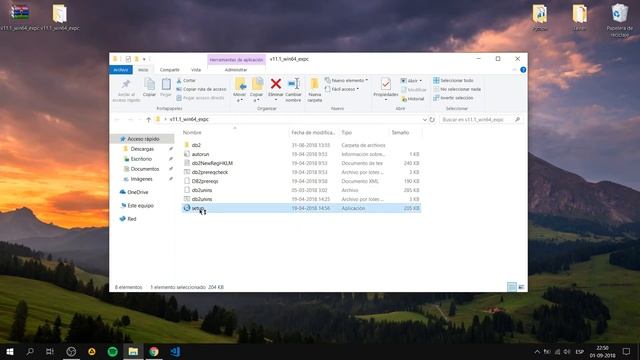Screen dimensions: 640x360
Task: Select the db2 folder row
Action: pyautogui.click(x=301, y=145)
